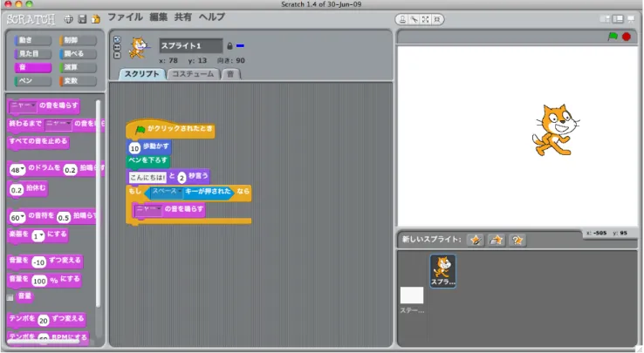Click the こんにちは! text field in script

[147, 177]
